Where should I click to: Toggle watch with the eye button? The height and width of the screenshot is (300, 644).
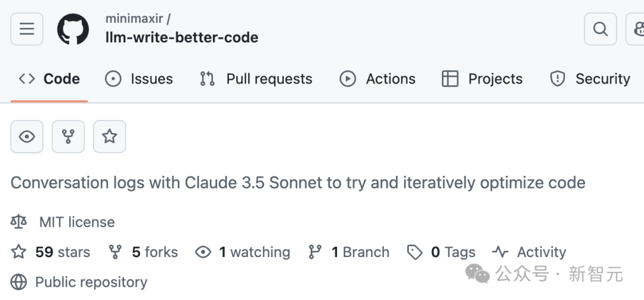pyautogui.click(x=27, y=137)
